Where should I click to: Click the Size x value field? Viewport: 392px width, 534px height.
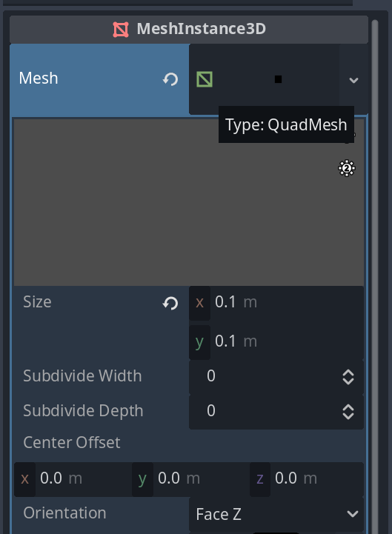point(276,302)
